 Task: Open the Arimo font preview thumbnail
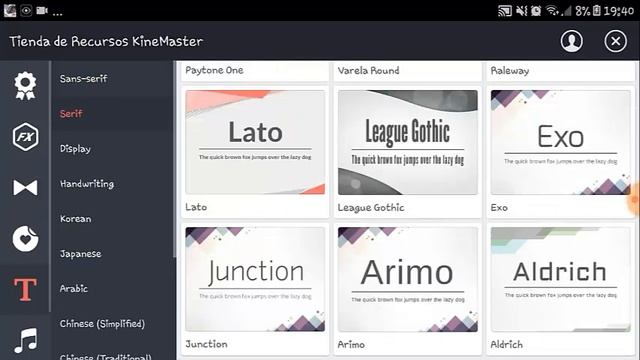(408, 279)
